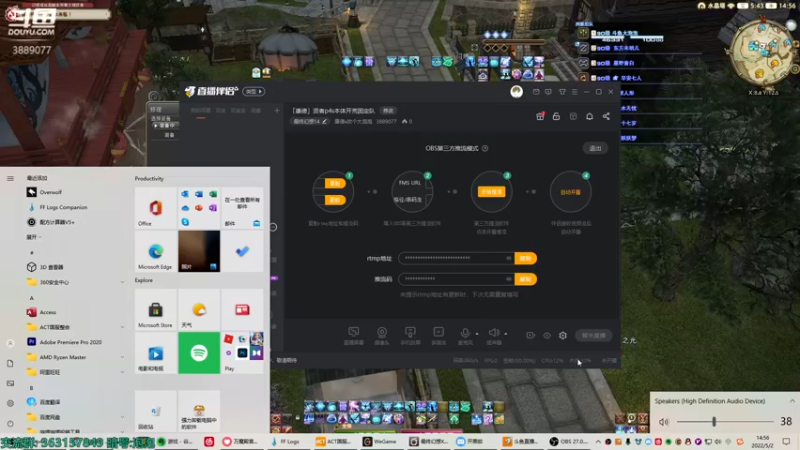Open speaker options arrow in bottom toolbar
Viewport: 800px width, 450px height.
[x=506, y=334]
